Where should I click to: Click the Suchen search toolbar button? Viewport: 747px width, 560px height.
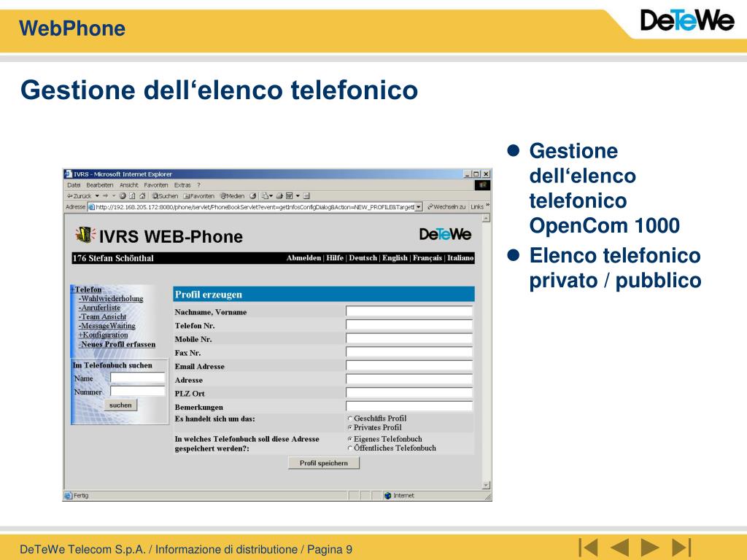coord(165,195)
